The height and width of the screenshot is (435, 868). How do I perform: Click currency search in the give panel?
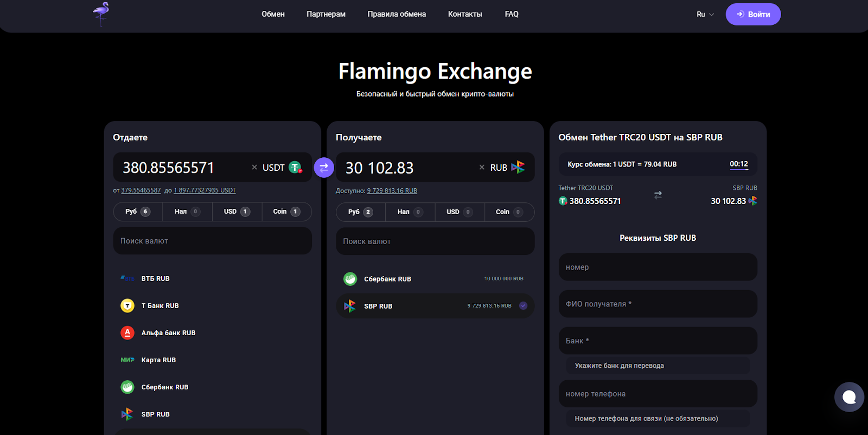click(x=212, y=241)
